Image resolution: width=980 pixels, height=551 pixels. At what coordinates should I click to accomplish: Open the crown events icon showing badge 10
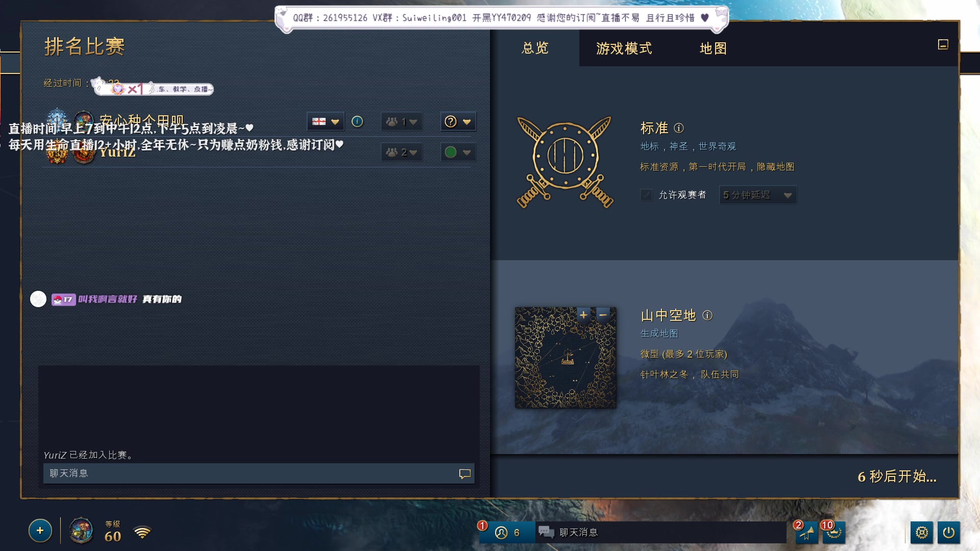tap(834, 532)
